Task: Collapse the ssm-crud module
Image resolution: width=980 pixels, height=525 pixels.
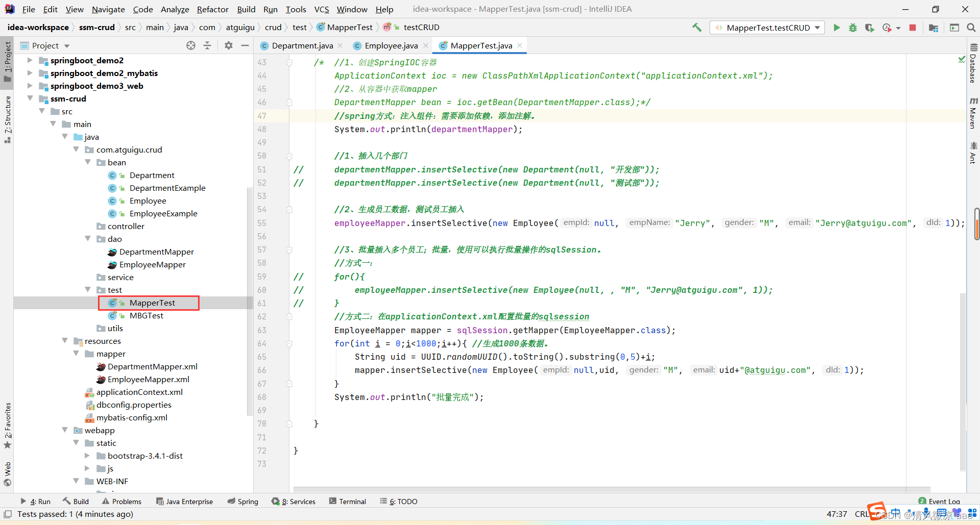Action: [30, 98]
